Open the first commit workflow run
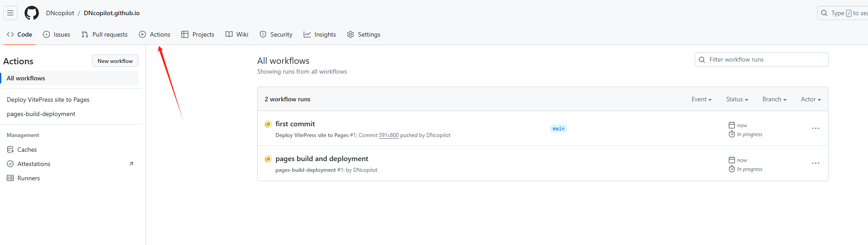This screenshot has height=245, width=868. coord(295,124)
